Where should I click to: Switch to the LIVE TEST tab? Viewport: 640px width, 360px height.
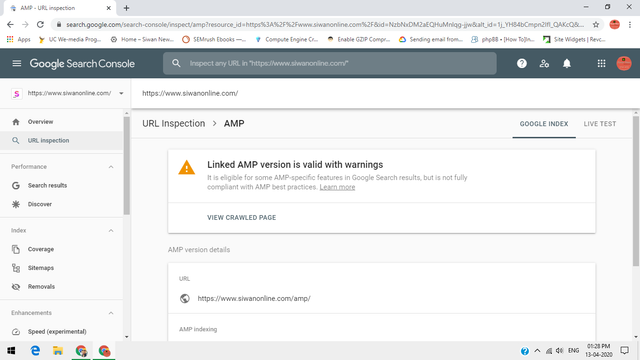coord(600,124)
